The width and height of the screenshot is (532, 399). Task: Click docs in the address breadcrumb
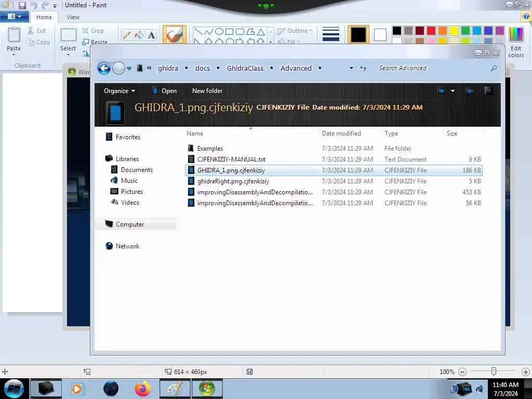[203, 68]
